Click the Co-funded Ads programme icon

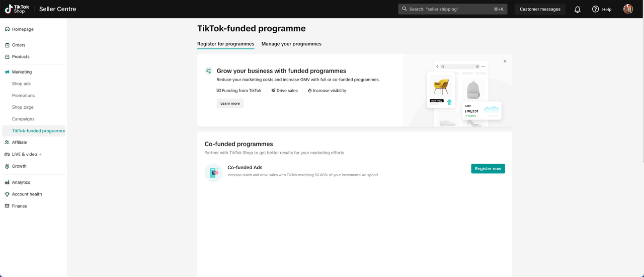point(213,172)
